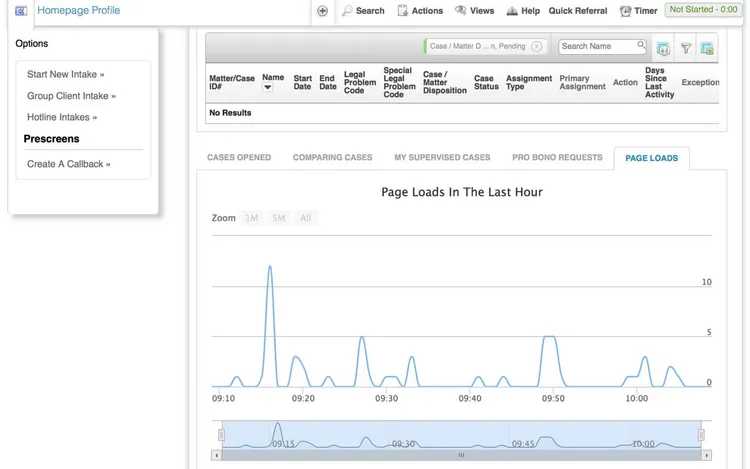Open the Views menu
Viewport: 750px width, 469px height.
474,11
